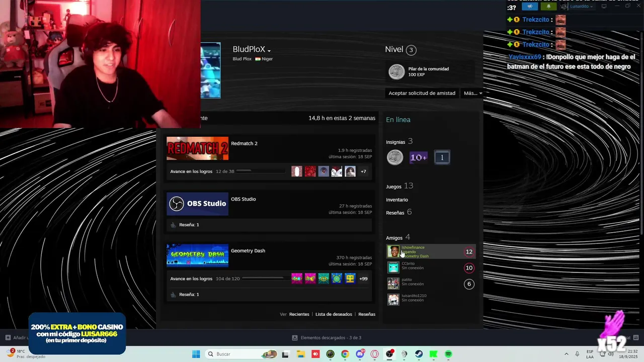Click Trekzcito username in first chat message
644x362 pixels.
(535, 20)
